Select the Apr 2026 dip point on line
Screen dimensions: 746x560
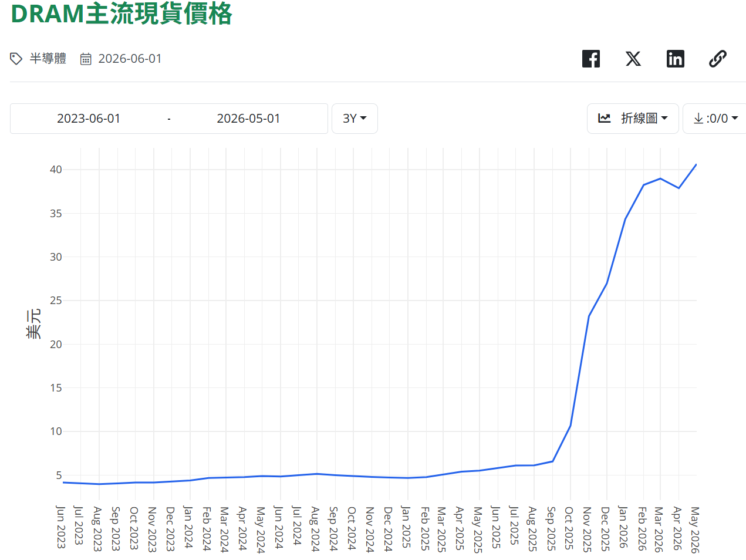click(679, 188)
